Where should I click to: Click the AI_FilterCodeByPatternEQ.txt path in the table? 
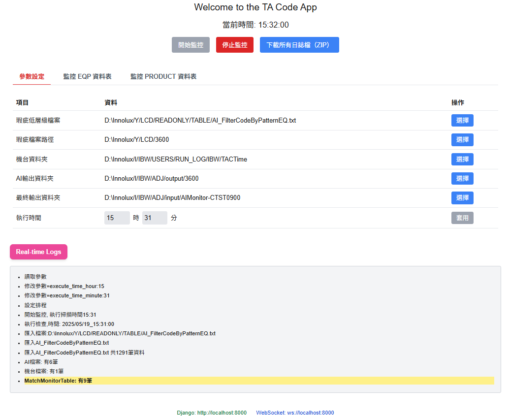199,120
